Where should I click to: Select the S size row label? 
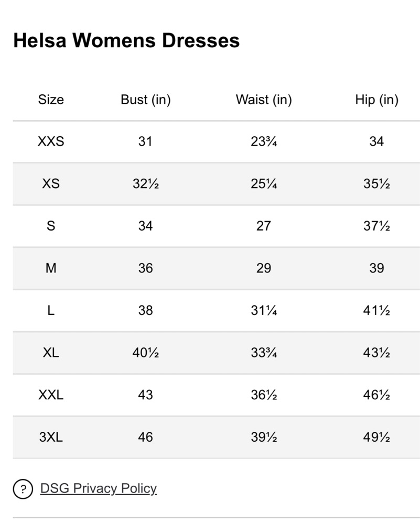51,226
